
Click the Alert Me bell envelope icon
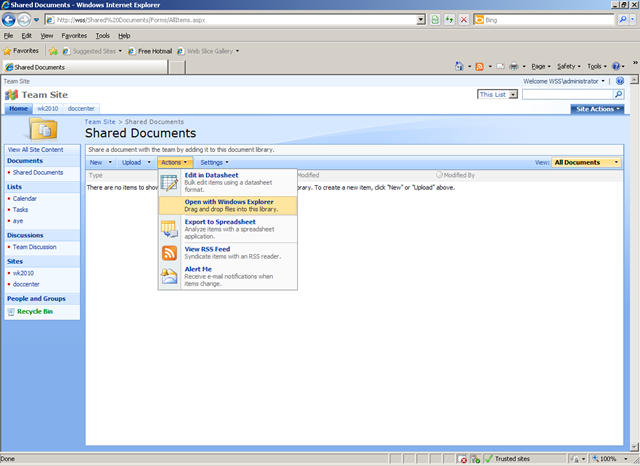pyautogui.click(x=169, y=276)
